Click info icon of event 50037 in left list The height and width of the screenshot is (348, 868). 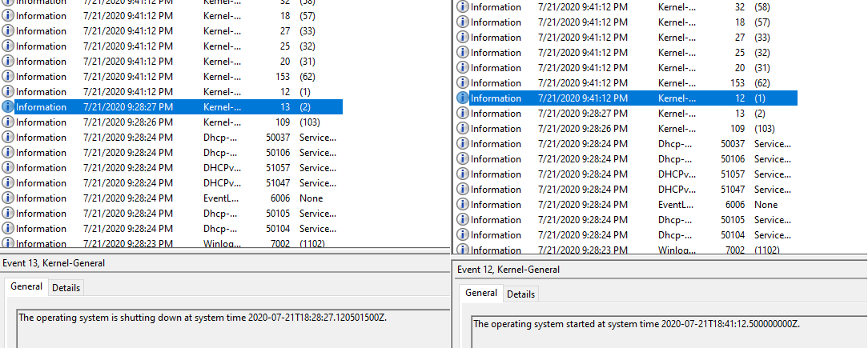pos(8,137)
